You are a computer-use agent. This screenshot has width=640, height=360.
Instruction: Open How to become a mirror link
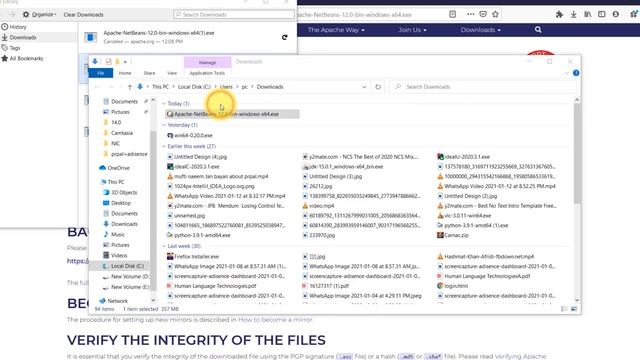click(x=275, y=320)
